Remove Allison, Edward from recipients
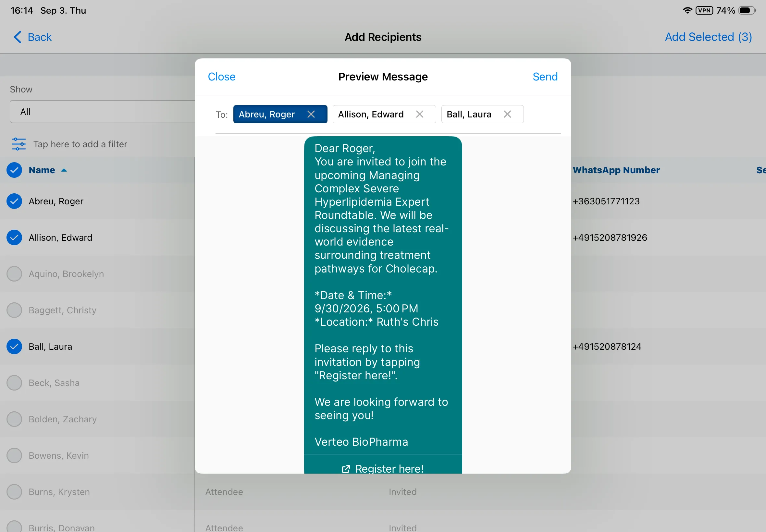The width and height of the screenshot is (766, 532). pos(420,114)
